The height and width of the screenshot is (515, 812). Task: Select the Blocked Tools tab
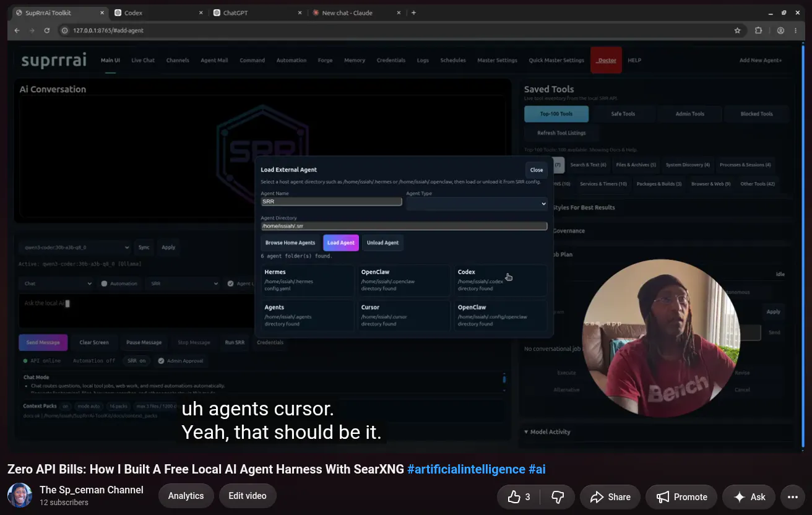[757, 114]
